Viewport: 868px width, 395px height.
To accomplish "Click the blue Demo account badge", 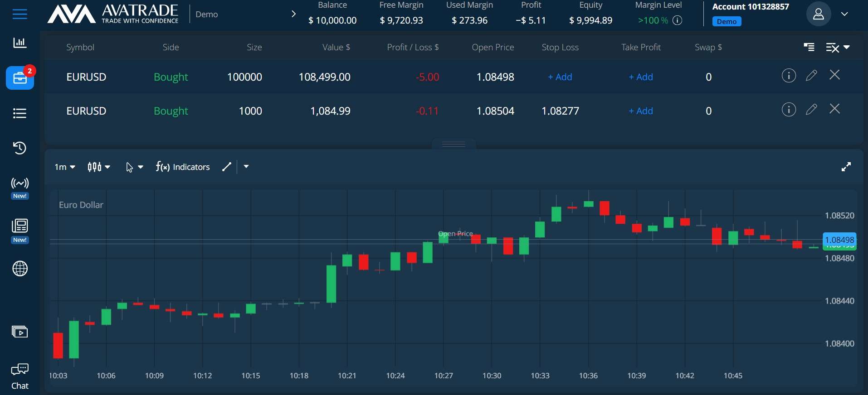I will click(727, 21).
